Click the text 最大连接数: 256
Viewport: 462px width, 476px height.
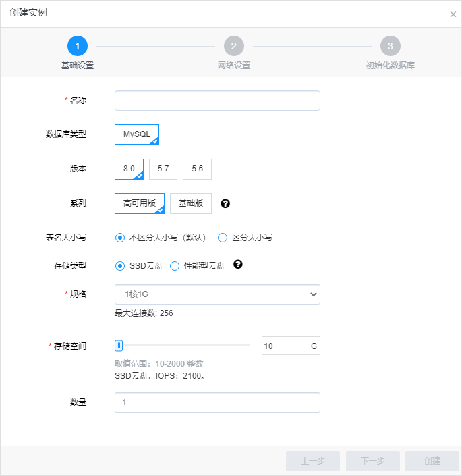point(144,313)
